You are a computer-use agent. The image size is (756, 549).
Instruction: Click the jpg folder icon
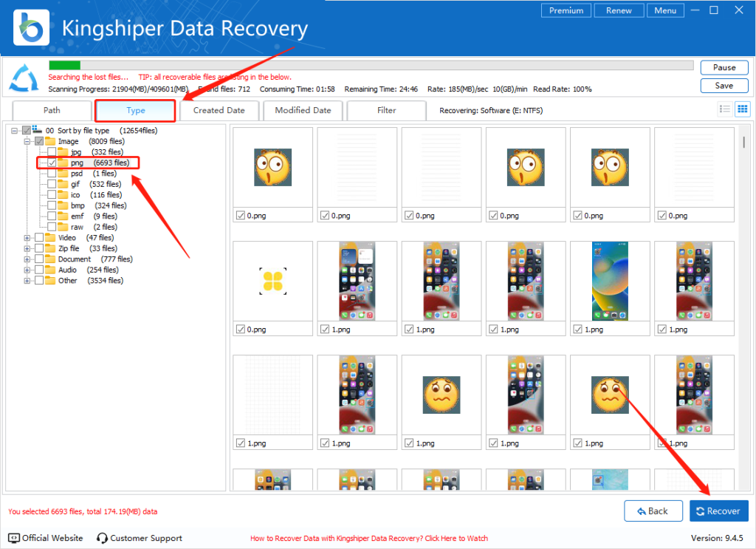coord(63,152)
